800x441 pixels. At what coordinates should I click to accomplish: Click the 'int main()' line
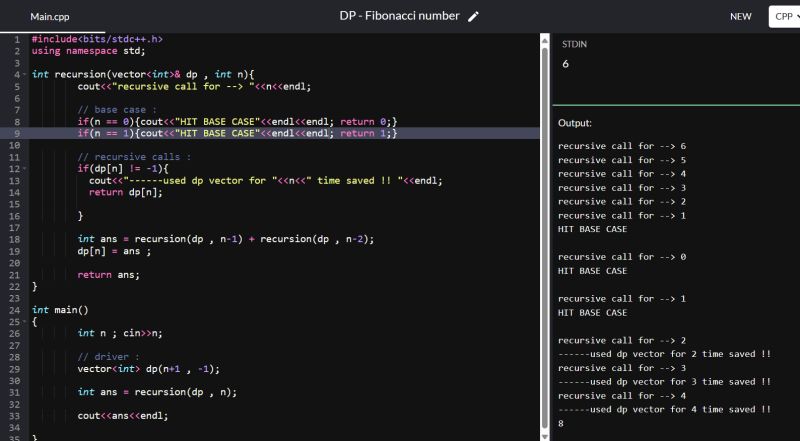(x=60, y=310)
